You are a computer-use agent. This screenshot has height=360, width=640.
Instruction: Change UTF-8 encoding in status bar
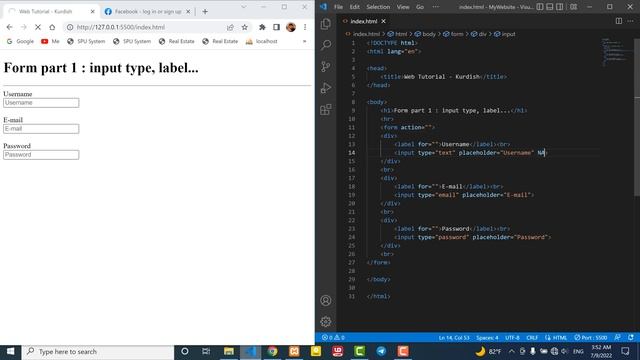[512, 338]
